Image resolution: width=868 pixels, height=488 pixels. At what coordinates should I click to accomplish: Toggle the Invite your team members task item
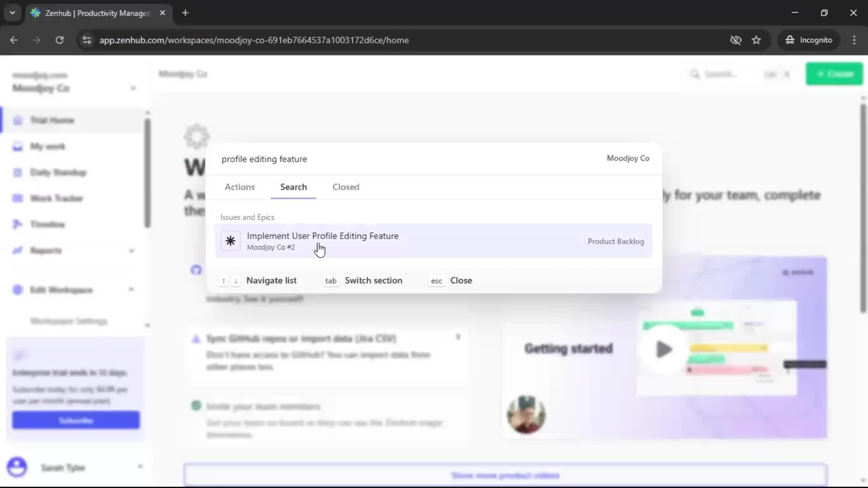tap(196, 405)
